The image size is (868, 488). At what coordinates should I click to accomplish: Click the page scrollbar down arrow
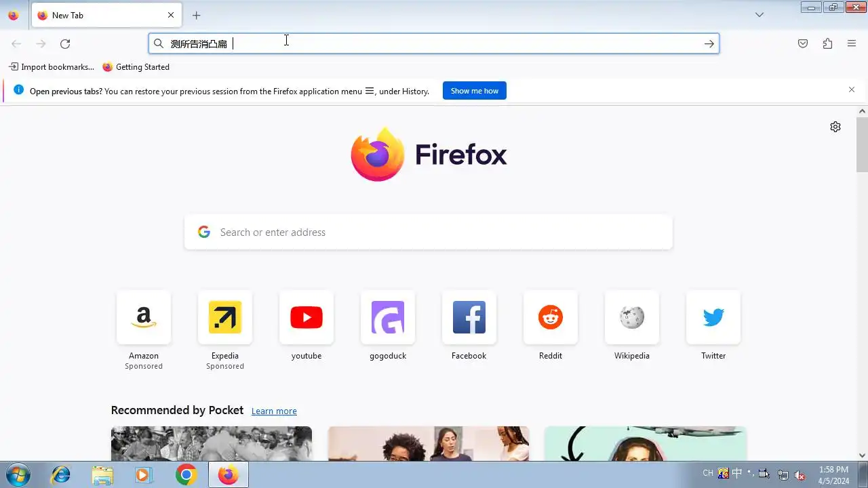coord(862,455)
